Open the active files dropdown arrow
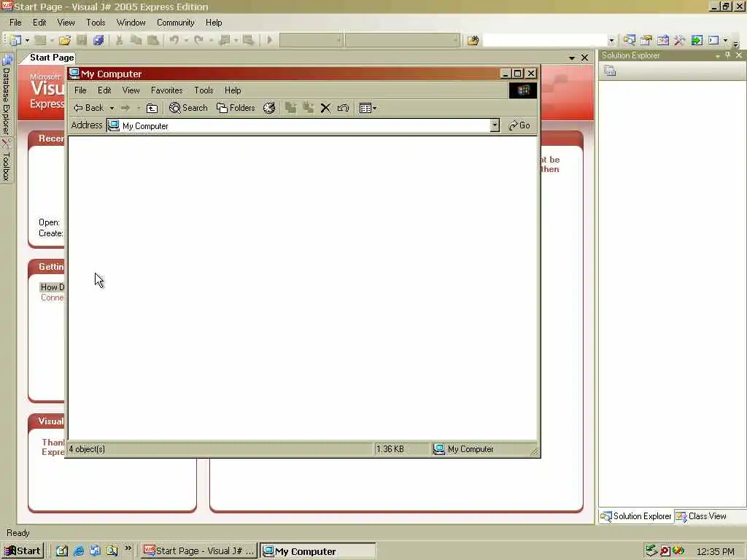This screenshot has width=747, height=560. pos(572,58)
